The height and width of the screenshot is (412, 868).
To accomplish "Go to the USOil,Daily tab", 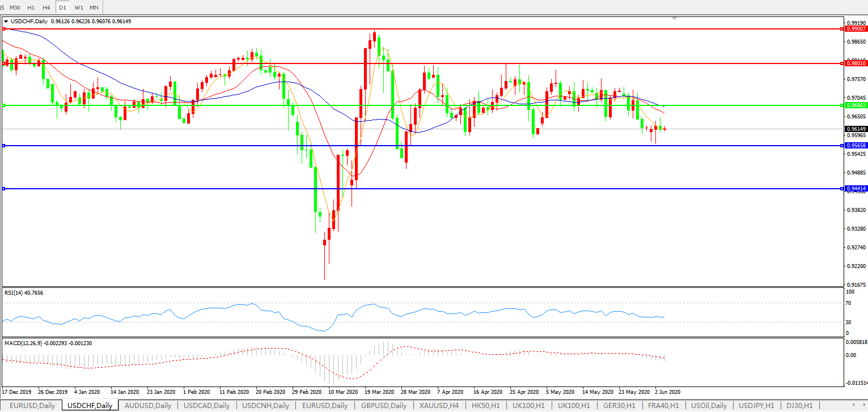I will pyautogui.click(x=708, y=406).
